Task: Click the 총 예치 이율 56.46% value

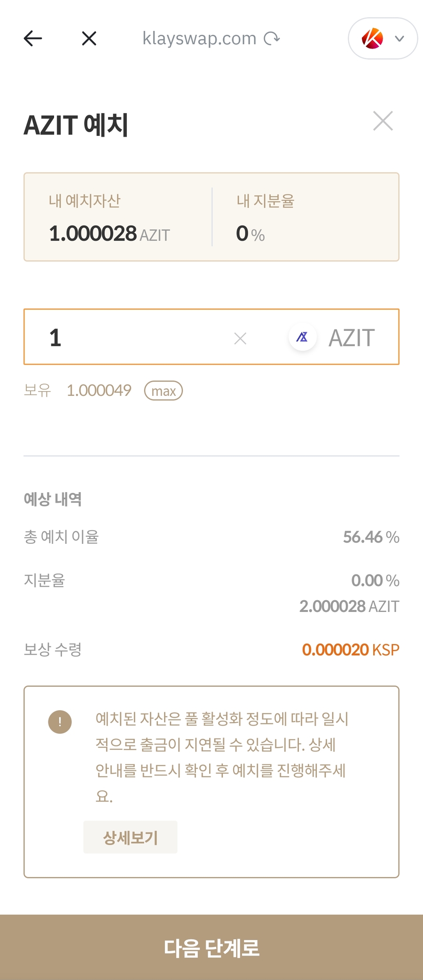Action: (x=371, y=537)
